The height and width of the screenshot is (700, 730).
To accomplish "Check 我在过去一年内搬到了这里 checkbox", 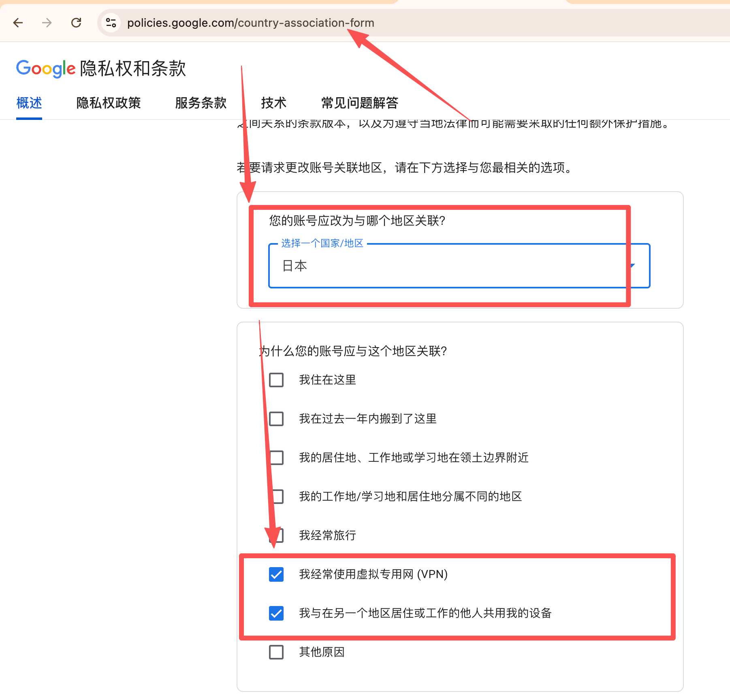I will [276, 419].
